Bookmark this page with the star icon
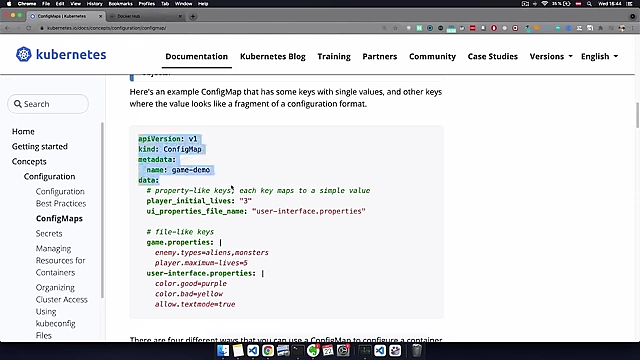The image size is (640, 360). 395,28
